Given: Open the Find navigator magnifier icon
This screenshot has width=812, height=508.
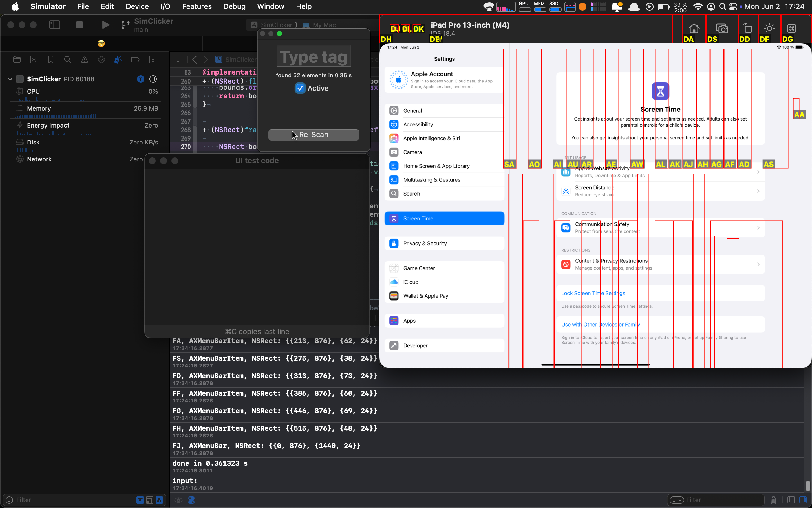Looking at the screenshot, I should 67,60.
